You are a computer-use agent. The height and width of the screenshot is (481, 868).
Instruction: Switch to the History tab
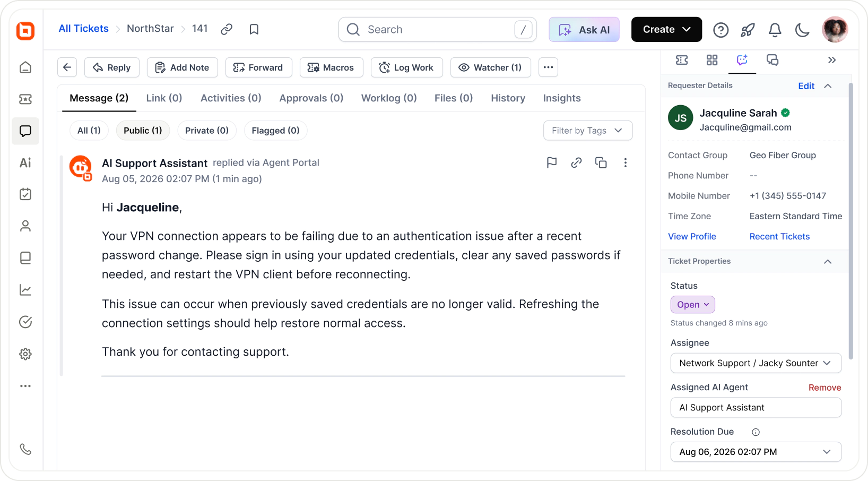point(508,98)
